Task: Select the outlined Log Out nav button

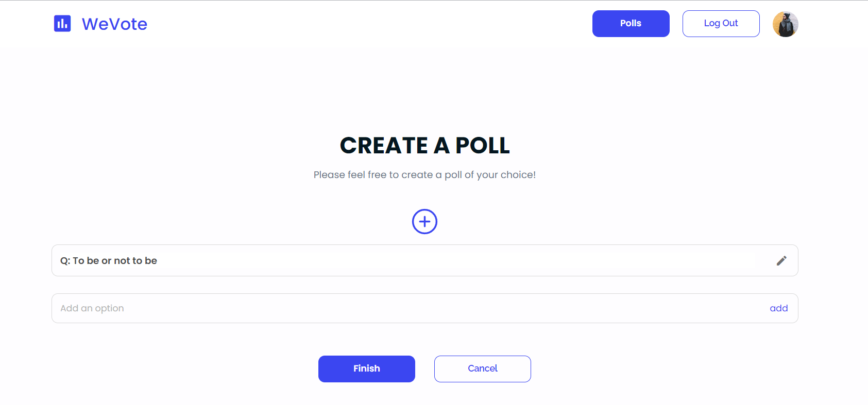Action: pyautogui.click(x=721, y=24)
